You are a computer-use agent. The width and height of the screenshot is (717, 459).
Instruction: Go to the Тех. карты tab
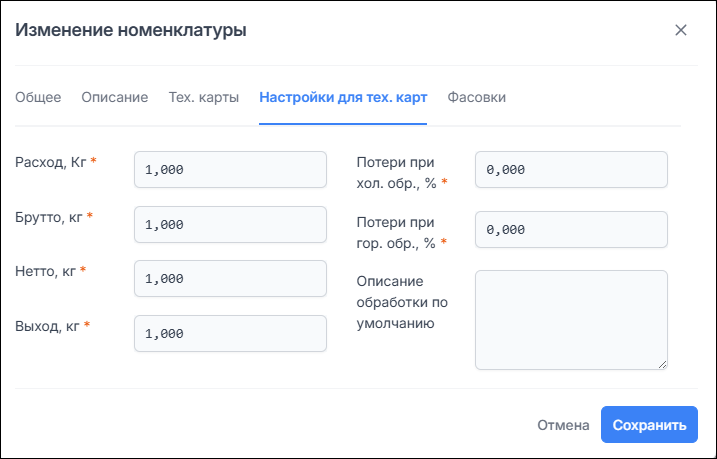point(203,97)
